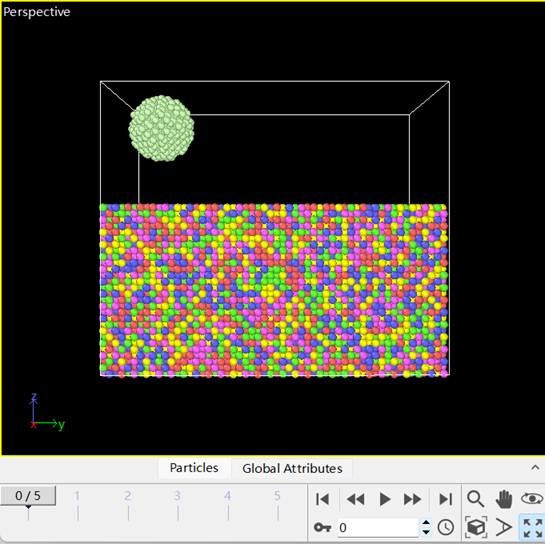Select the Pan hand tool
The width and height of the screenshot is (545, 544).
(x=504, y=499)
